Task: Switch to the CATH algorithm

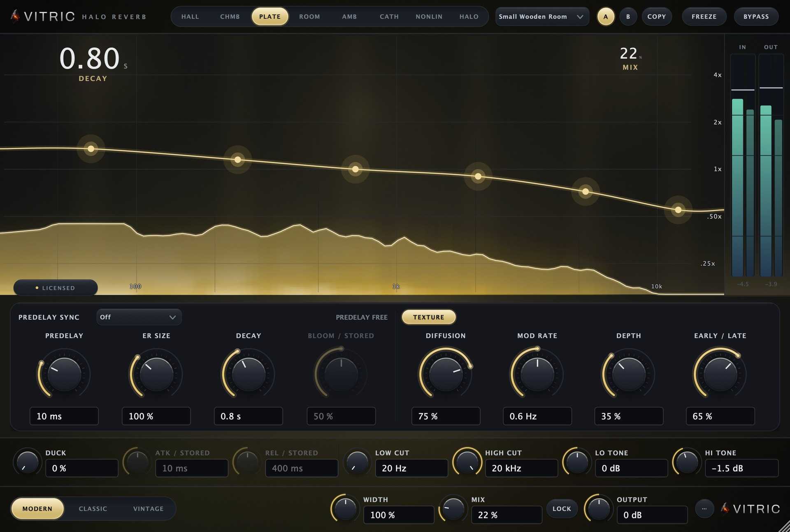Action: [389, 16]
